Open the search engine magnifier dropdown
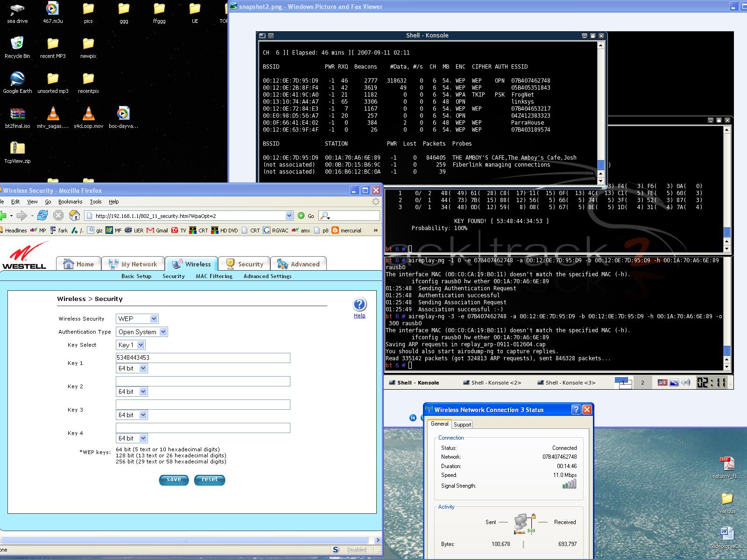Viewport: 747px width, 560px height. point(325,216)
